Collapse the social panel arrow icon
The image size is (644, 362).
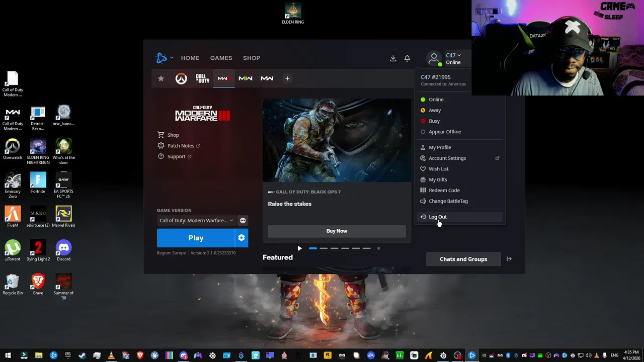click(509, 259)
